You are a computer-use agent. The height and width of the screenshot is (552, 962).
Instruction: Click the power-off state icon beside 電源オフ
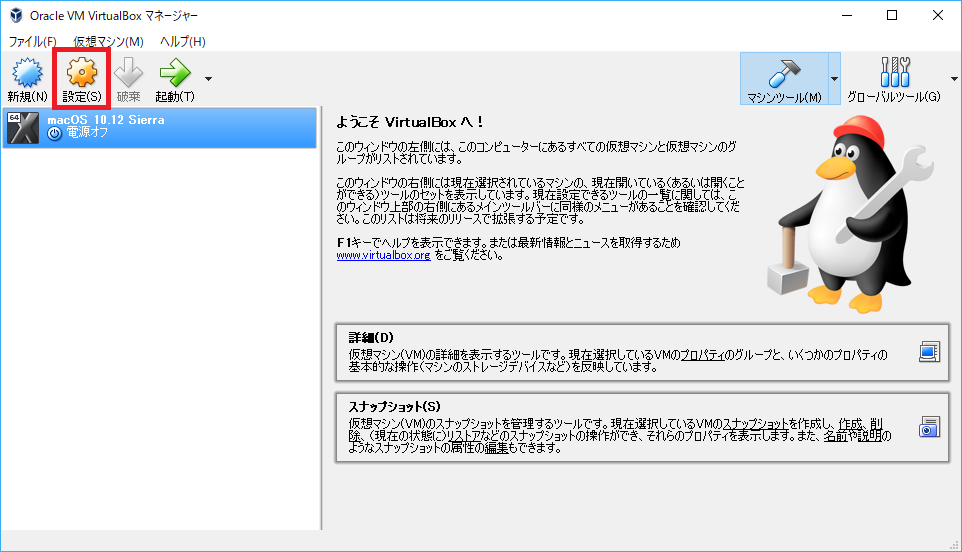pyautogui.click(x=55, y=133)
